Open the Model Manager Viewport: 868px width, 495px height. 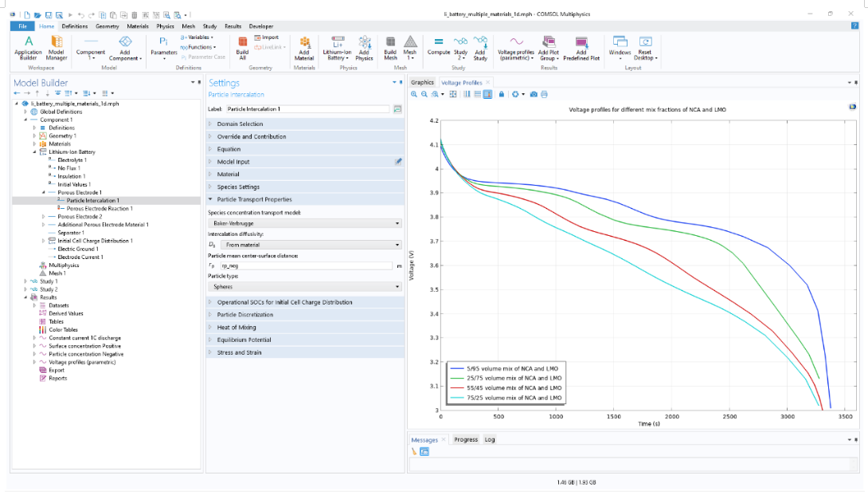(56, 48)
